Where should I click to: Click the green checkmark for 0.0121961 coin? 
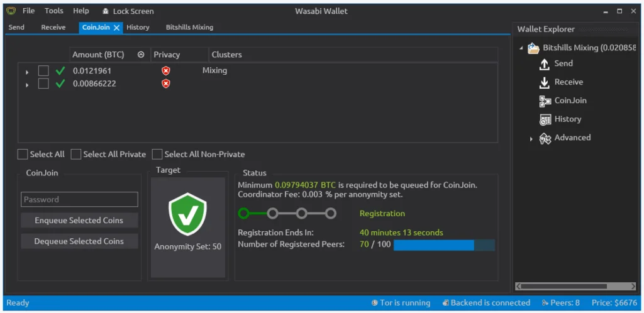(x=60, y=71)
